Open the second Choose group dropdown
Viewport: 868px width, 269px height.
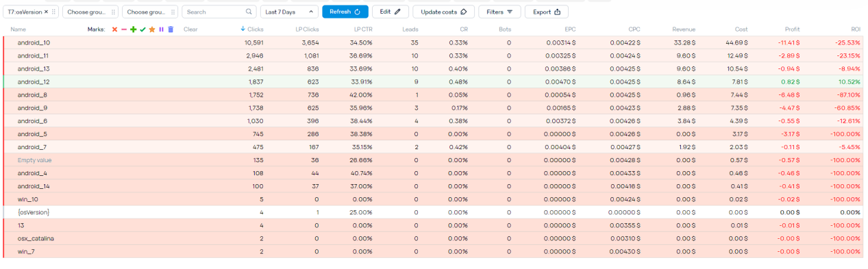(x=90, y=12)
